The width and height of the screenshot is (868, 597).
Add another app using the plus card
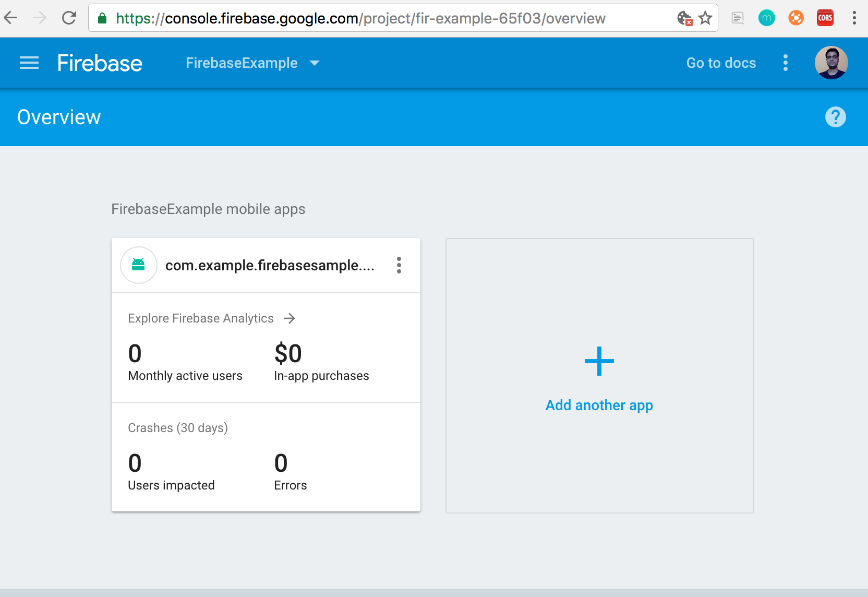click(x=599, y=377)
